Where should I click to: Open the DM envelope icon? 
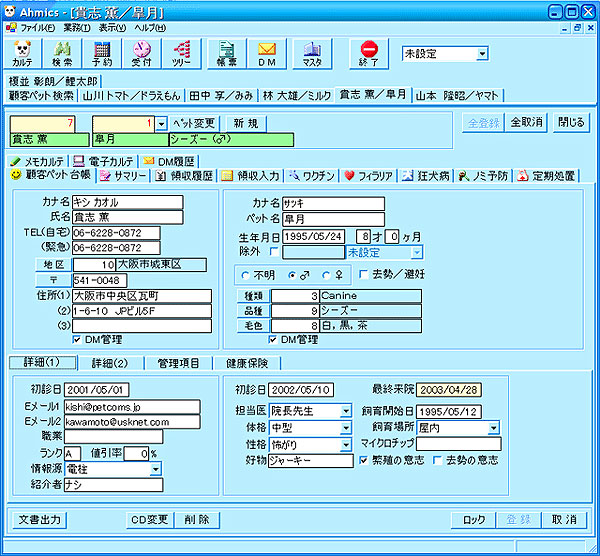pyautogui.click(x=266, y=52)
